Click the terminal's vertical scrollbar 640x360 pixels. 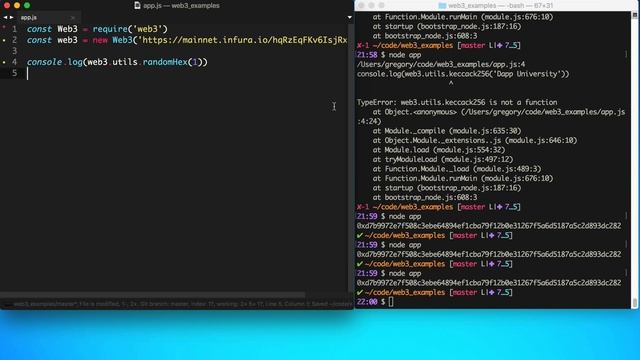[634, 302]
